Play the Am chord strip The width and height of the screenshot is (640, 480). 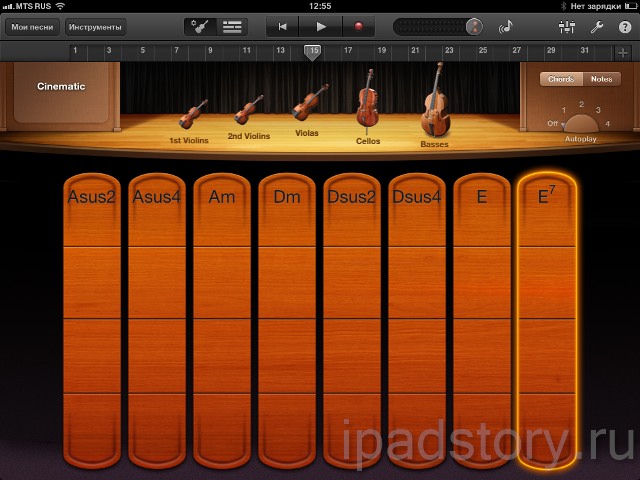coord(222,320)
